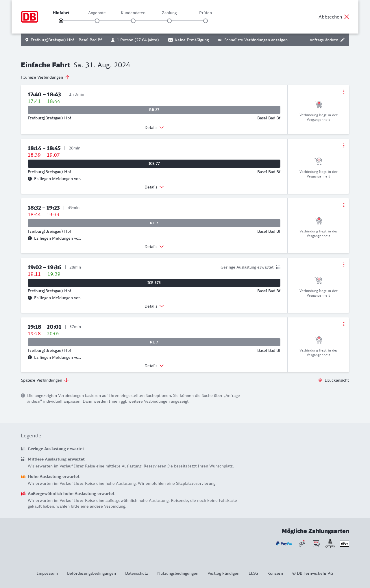
Task: Click the unavailable cart icon for RB 27
Action: [x=318, y=104]
